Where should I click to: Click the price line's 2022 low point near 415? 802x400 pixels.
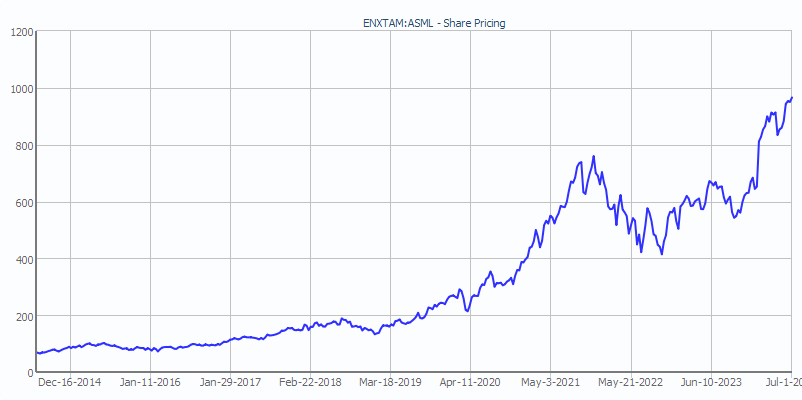(x=662, y=254)
